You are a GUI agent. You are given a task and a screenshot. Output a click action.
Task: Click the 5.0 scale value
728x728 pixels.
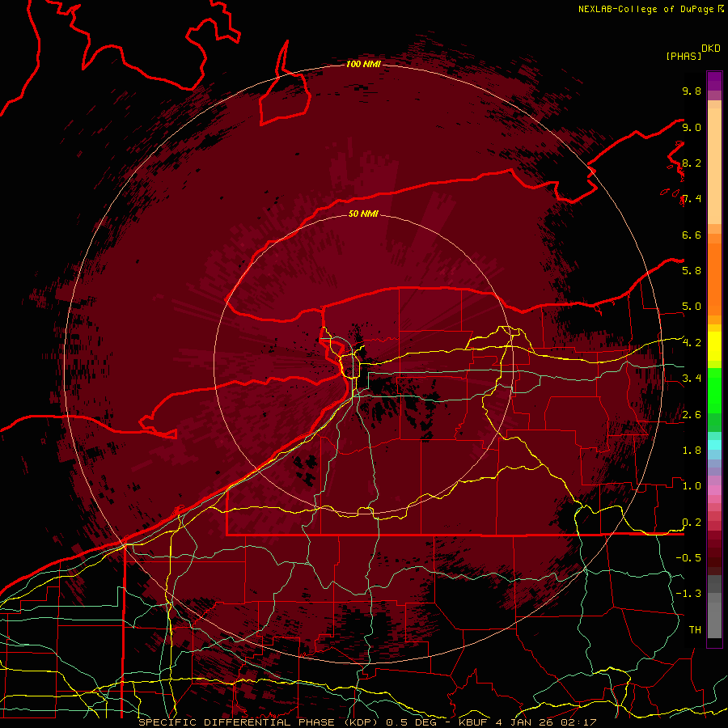[x=692, y=307]
